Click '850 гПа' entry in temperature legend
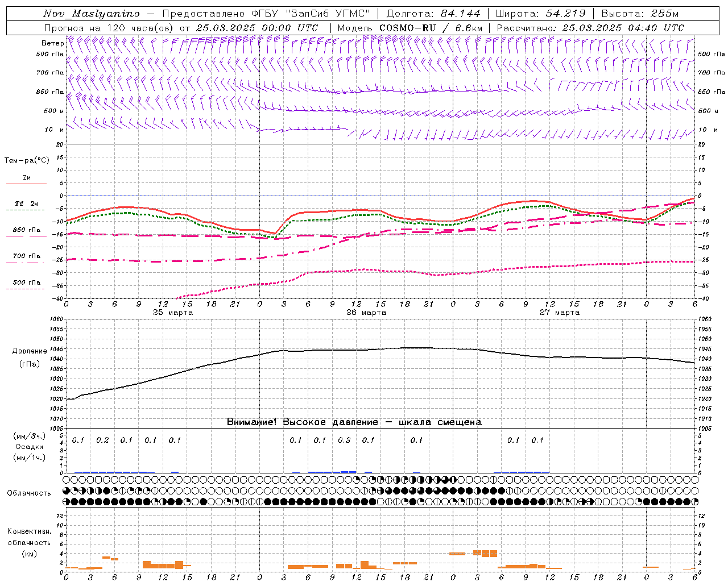The width and height of the screenshot is (728, 582). click(27, 230)
